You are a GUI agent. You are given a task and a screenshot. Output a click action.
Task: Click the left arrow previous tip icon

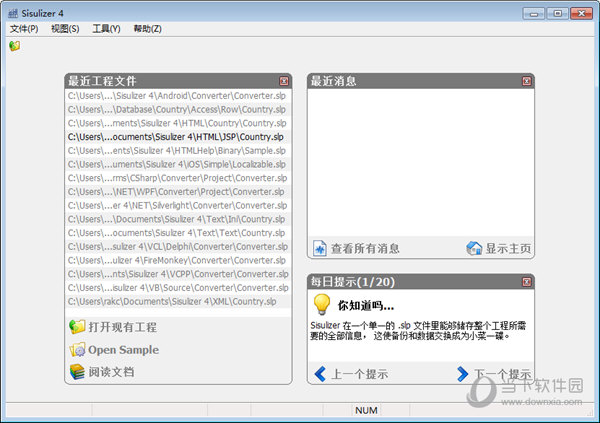320,374
